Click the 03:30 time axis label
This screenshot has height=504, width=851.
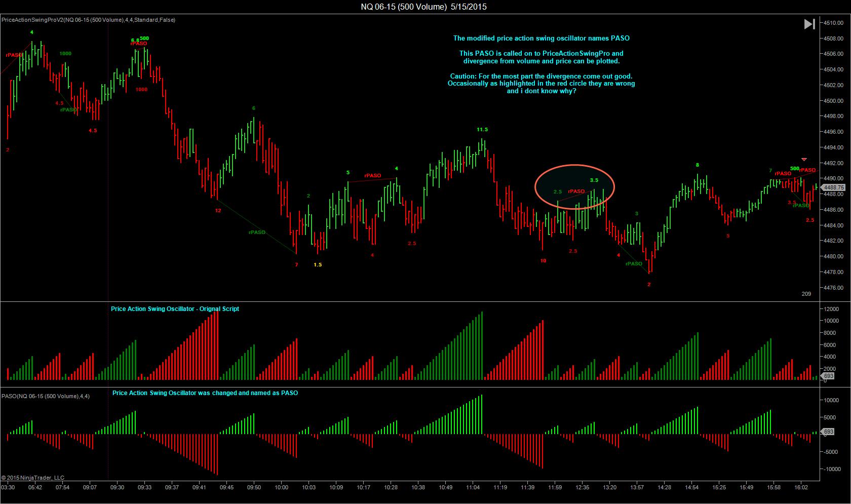click(8, 487)
